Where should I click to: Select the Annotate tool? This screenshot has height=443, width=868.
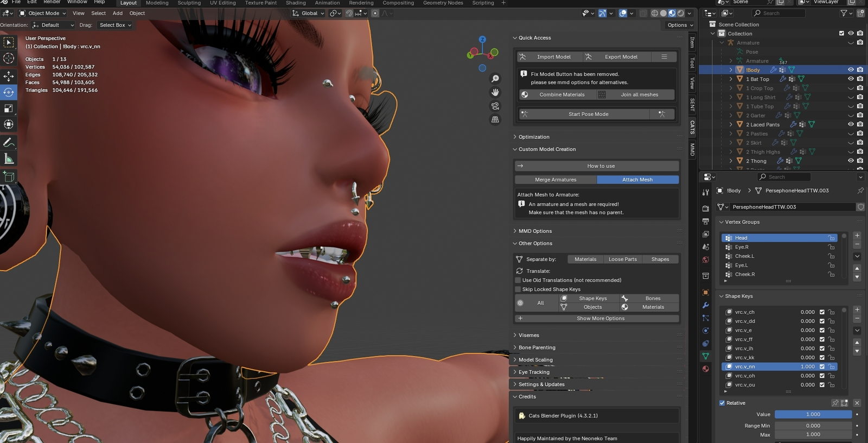pos(9,142)
